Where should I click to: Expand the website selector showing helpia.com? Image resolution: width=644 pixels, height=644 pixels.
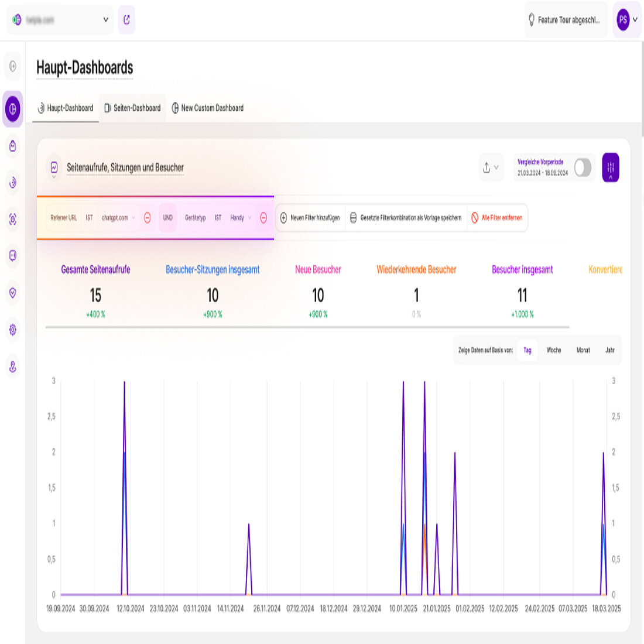(x=105, y=19)
